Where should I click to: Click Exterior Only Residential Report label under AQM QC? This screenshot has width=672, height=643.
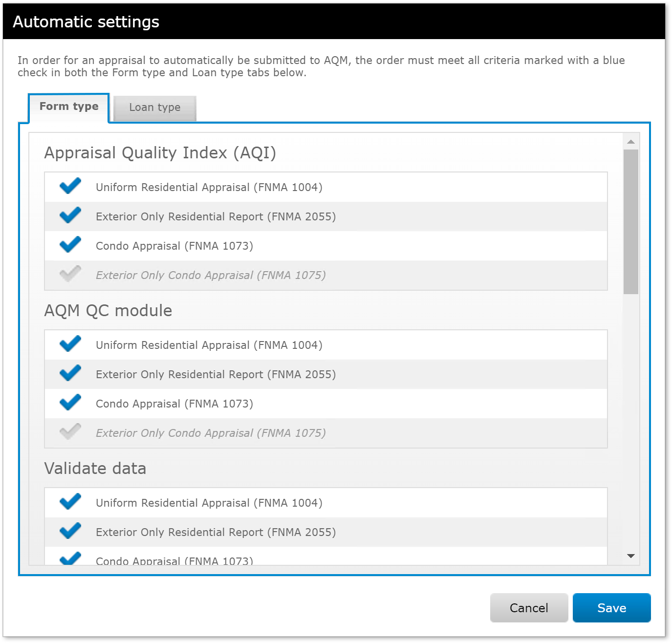coord(216,374)
